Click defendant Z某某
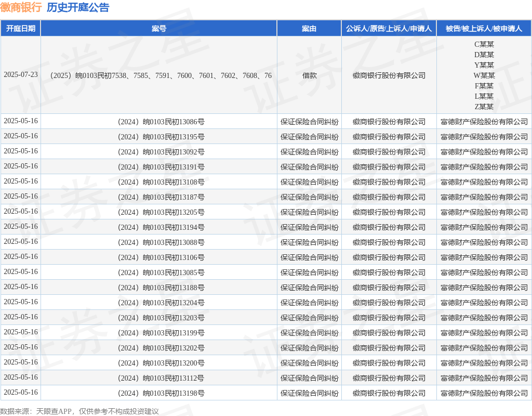 click(x=484, y=107)
